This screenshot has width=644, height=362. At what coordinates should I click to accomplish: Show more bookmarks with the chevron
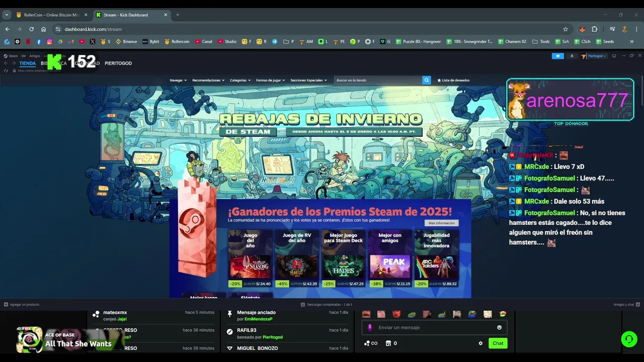click(x=632, y=42)
